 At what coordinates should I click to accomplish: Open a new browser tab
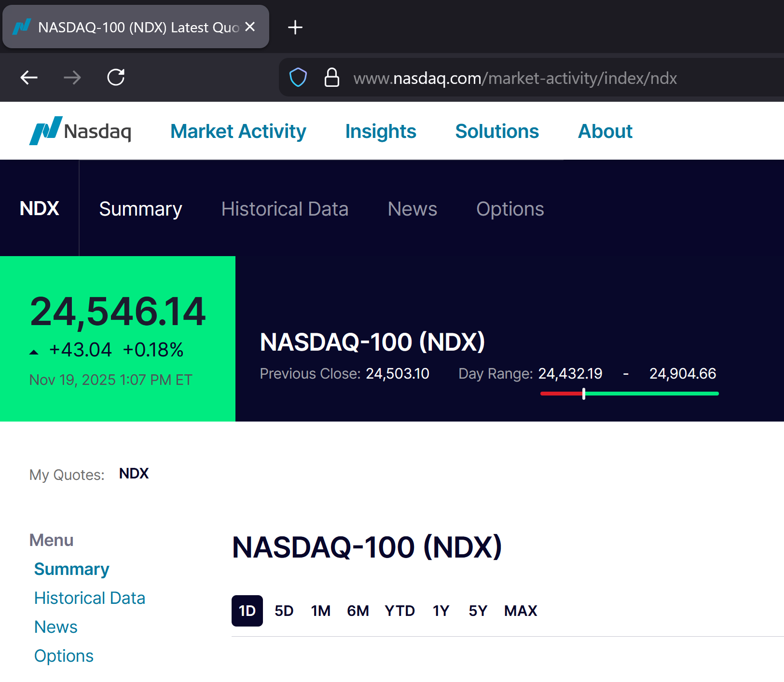pos(295,27)
